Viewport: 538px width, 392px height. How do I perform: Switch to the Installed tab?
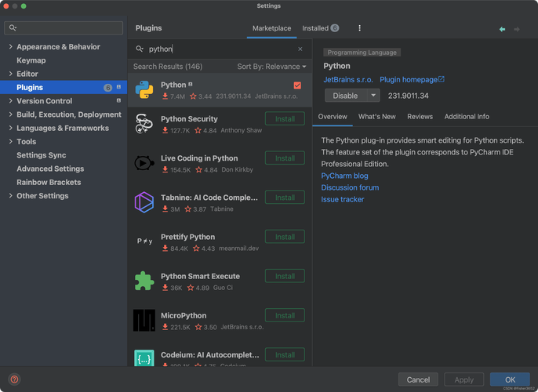(x=315, y=28)
